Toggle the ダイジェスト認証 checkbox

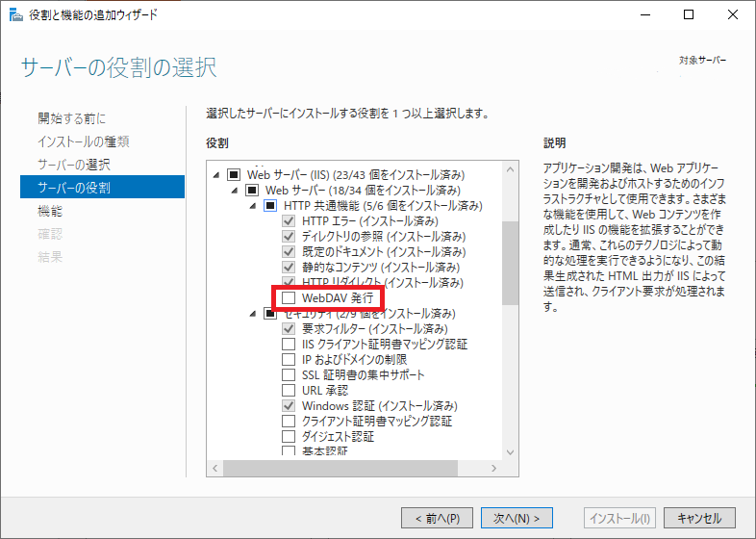click(x=289, y=437)
